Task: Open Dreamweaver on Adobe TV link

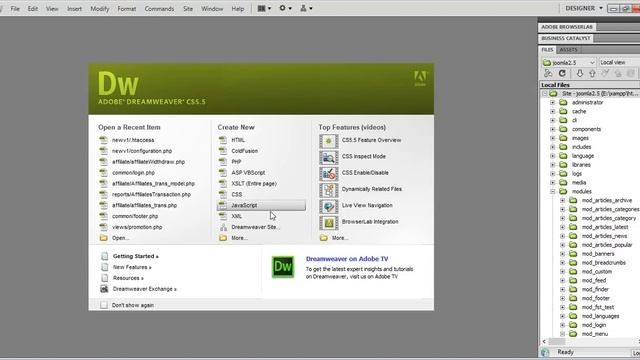Action: coord(347,259)
